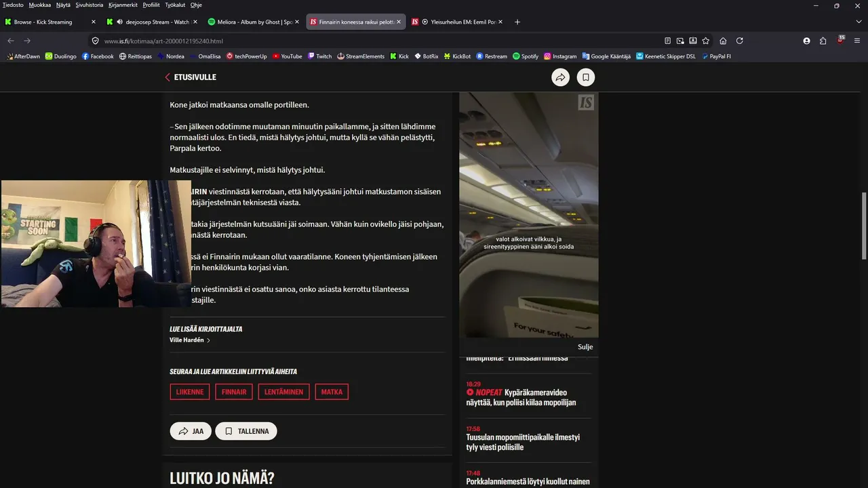Bookmark this page with the star icon
Screen dimensions: 868x488
[x=706, y=41]
